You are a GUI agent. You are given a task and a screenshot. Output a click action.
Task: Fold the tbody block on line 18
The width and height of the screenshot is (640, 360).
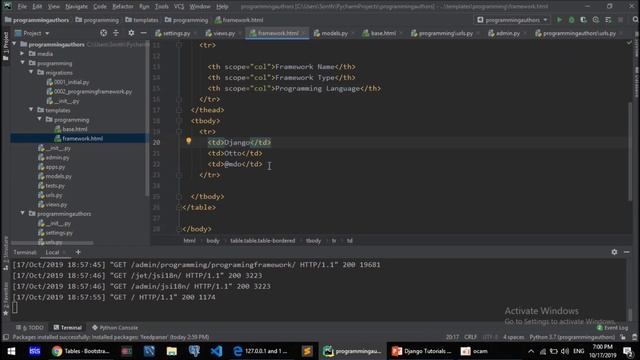(x=179, y=121)
